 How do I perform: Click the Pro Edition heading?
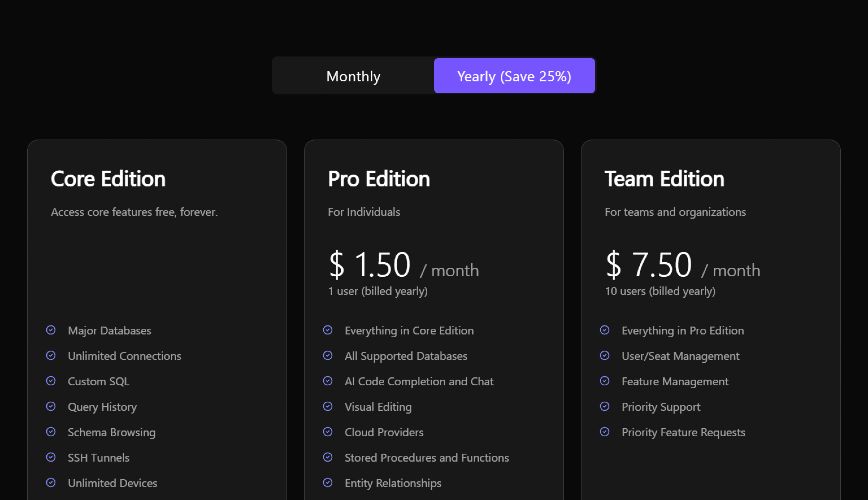[x=379, y=179]
